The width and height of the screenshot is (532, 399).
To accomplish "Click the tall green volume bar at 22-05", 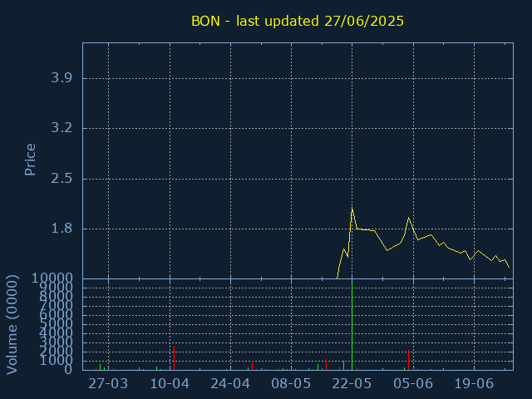I will (352, 326).
